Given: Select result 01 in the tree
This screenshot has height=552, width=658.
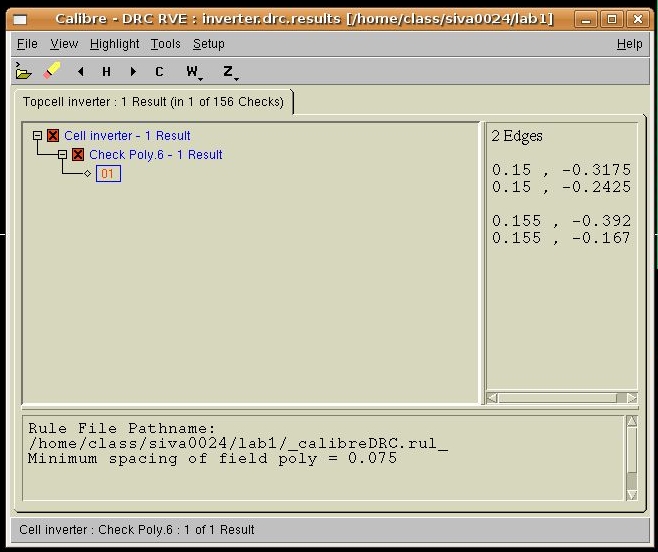Looking at the screenshot, I should 108,174.
